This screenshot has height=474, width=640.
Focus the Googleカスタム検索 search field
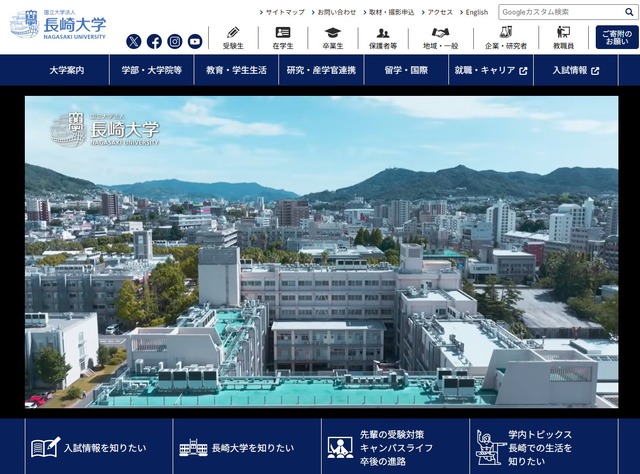tap(561, 12)
